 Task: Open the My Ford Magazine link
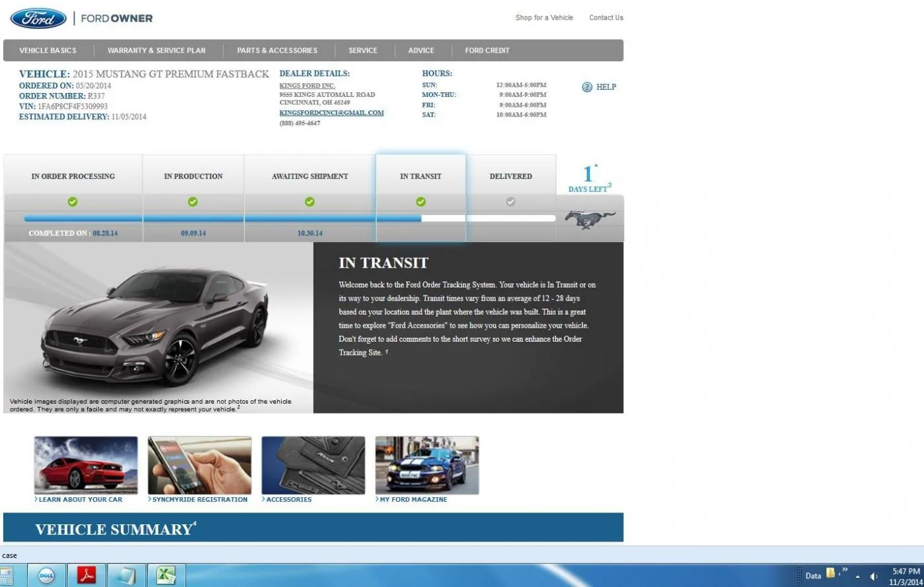[x=413, y=499]
